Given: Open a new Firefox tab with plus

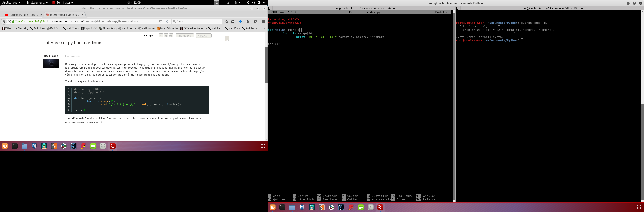Looking at the screenshot, I should coord(89,15).
